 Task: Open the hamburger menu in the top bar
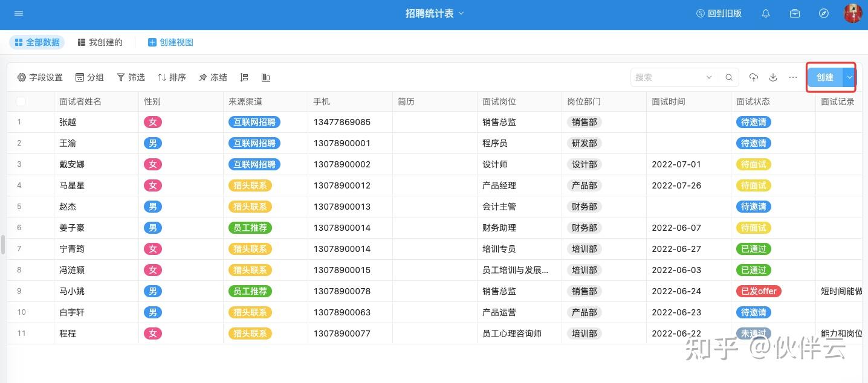(x=19, y=13)
